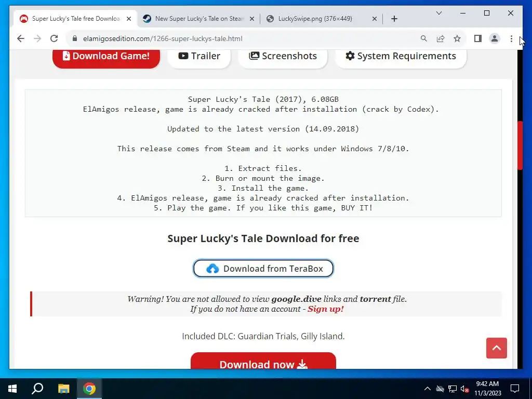Reload the current page
Screen dimensions: 532x399
click(x=54, y=38)
